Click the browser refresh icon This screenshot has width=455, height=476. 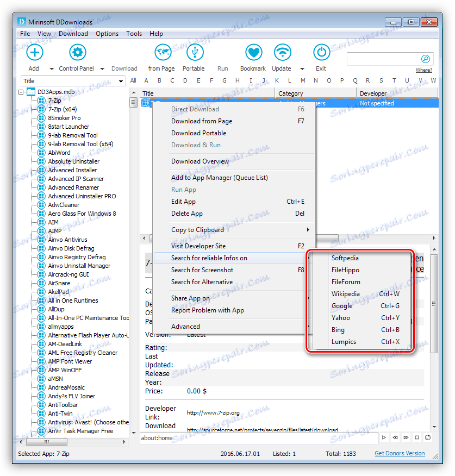(x=428, y=437)
